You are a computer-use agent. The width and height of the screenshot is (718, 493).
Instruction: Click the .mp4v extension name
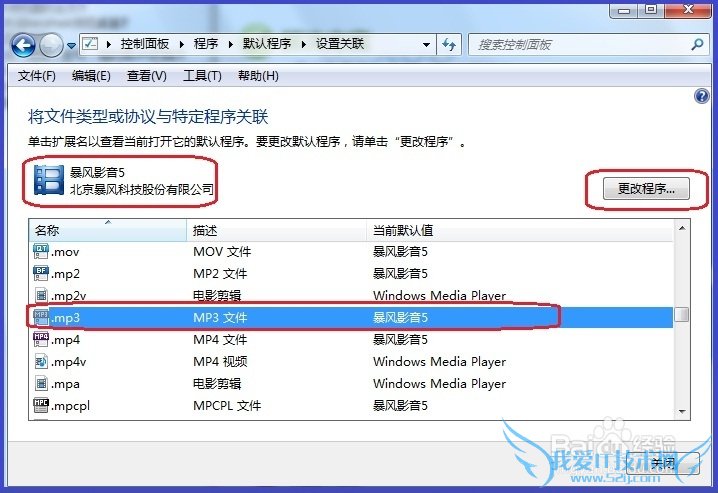tap(69, 362)
